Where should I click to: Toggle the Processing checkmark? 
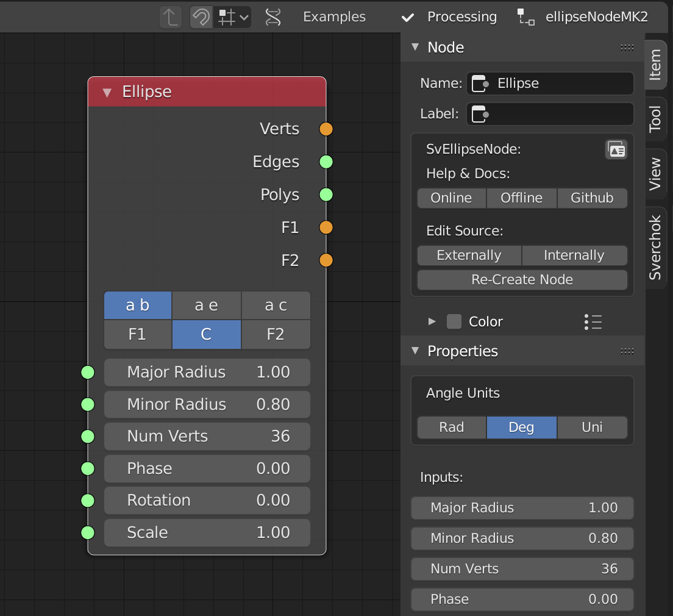pos(408,17)
